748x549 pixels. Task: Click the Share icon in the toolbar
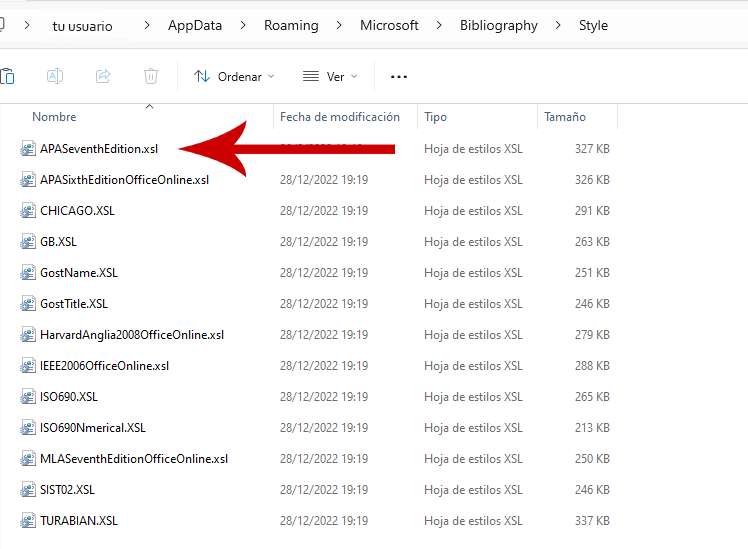click(x=103, y=76)
